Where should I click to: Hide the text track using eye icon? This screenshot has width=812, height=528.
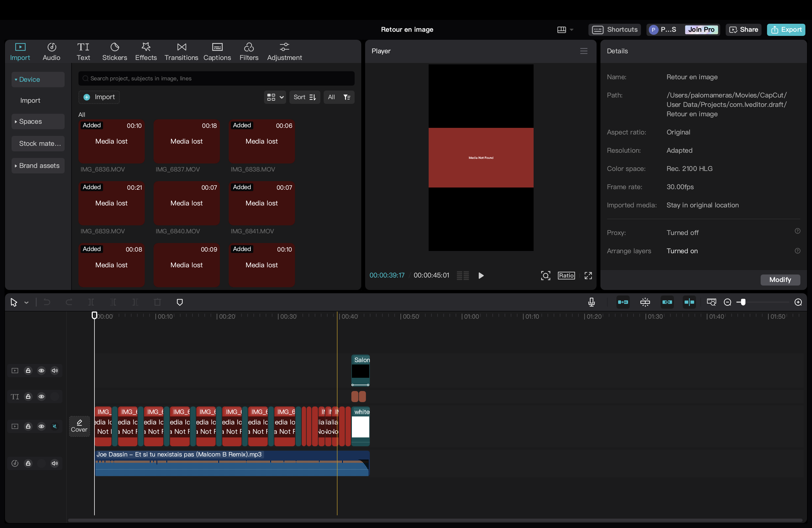click(x=41, y=397)
